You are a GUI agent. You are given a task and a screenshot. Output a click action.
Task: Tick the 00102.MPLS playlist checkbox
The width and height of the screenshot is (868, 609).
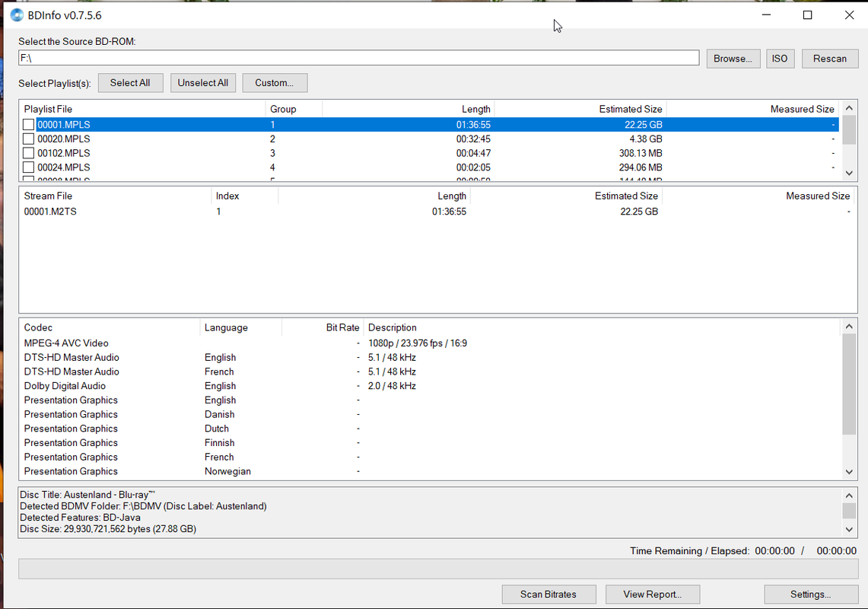(28, 153)
